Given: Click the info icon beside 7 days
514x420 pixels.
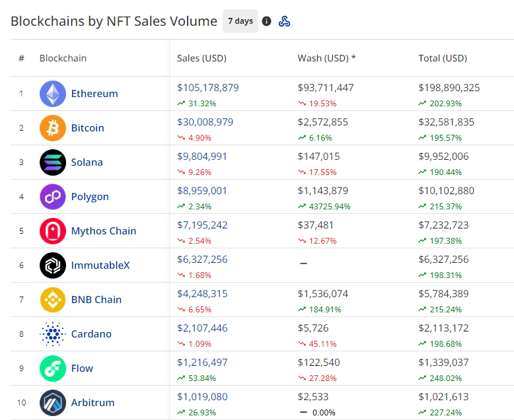Looking at the screenshot, I should point(267,21).
